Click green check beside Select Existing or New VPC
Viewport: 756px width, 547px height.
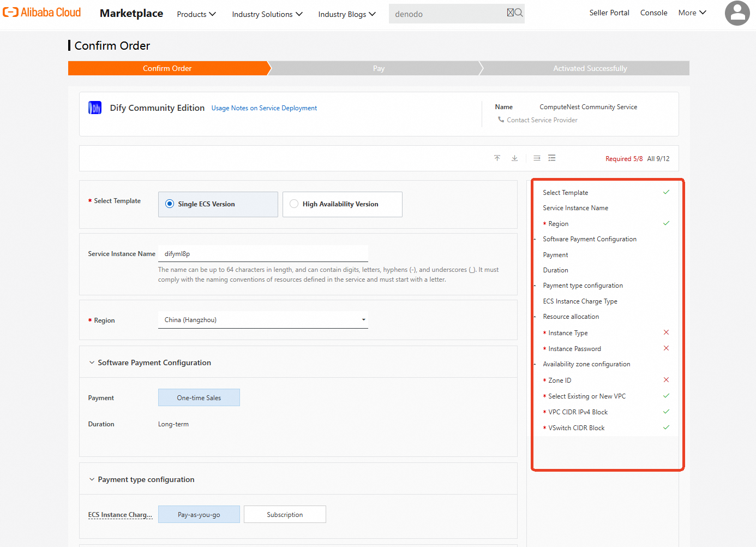(666, 396)
